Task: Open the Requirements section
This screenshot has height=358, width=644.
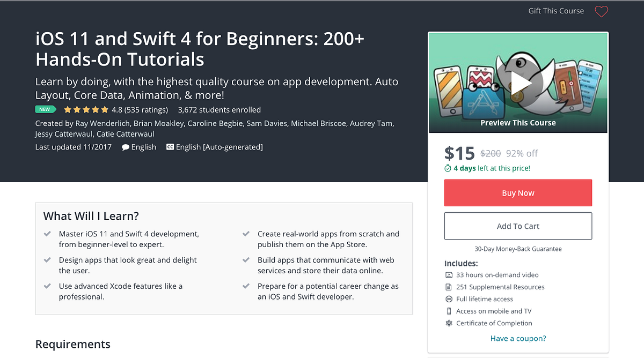Action: coord(72,344)
